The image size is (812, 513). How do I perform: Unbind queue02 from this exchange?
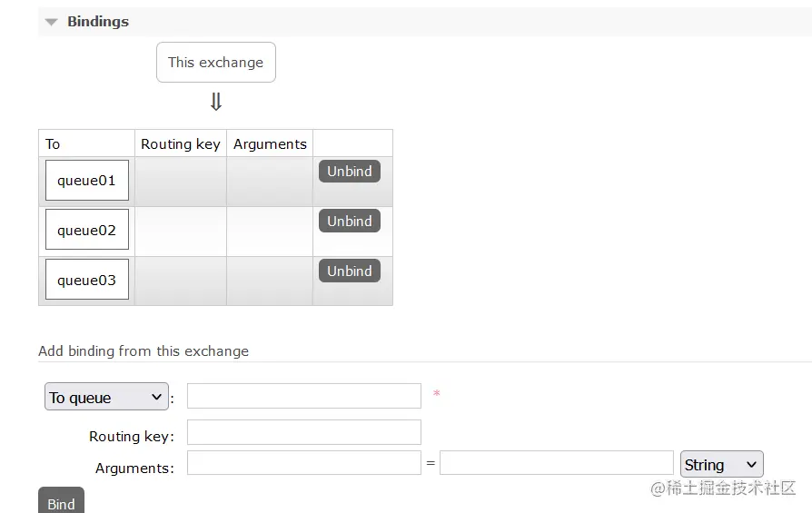pyautogui.click(x=349, y=222)
